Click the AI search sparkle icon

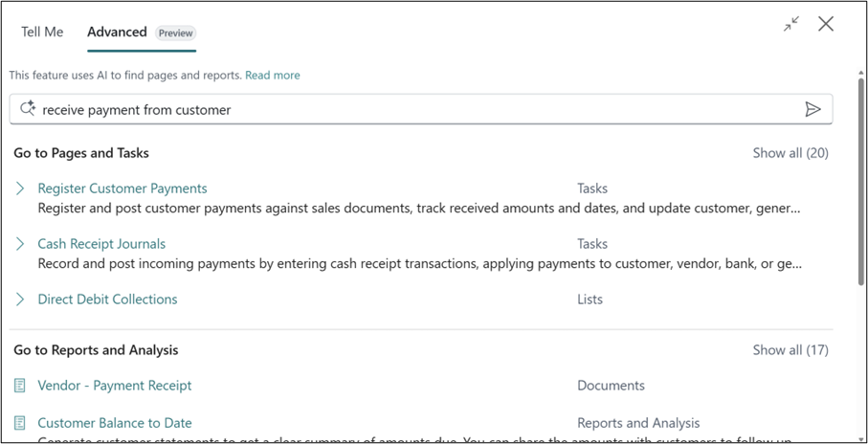(x=28, y=109)
